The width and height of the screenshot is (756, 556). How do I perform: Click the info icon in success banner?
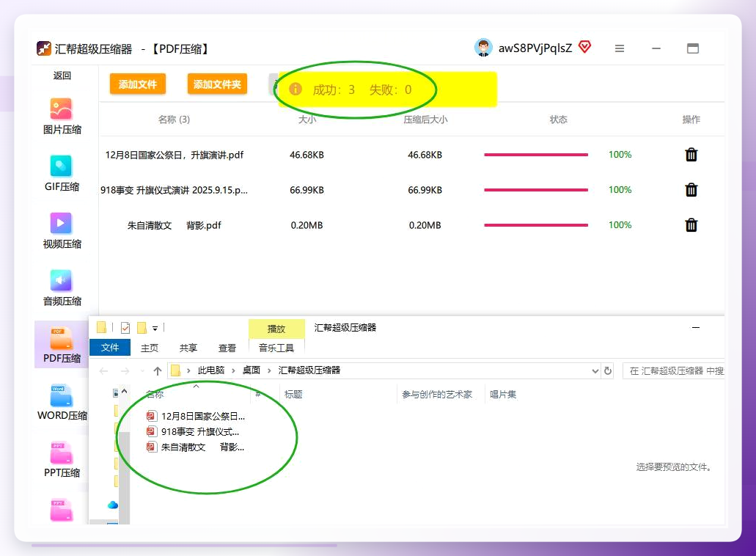pos(296,89)
